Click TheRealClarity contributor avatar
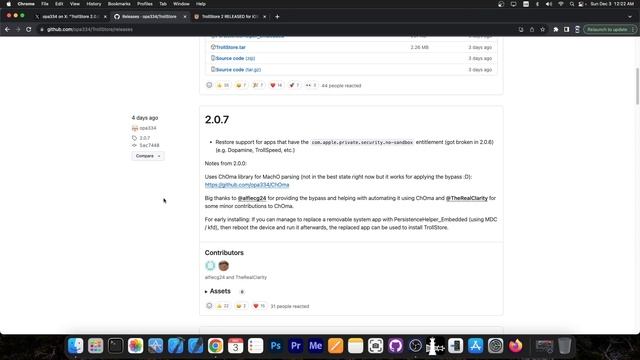Viewport: 640px width, 360px height. [223, 266]
